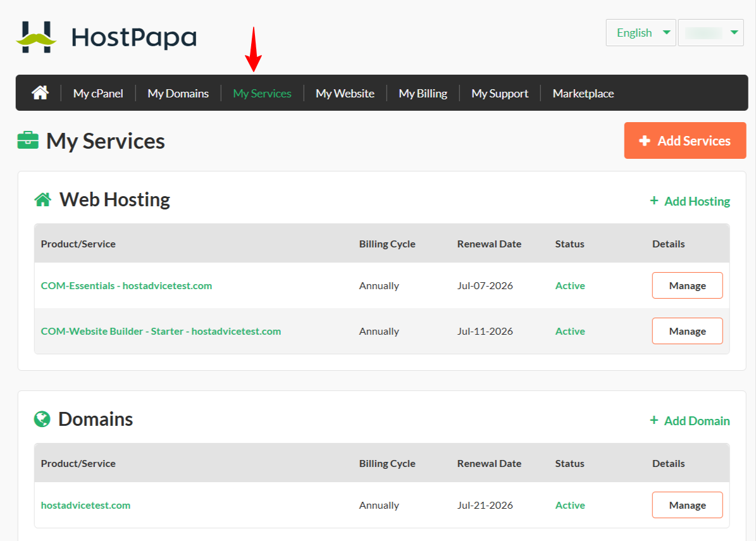Screen dimensions: 756x541
Task: Click Web Hosting Billing Cycle column header
Action: pos(387,244)
